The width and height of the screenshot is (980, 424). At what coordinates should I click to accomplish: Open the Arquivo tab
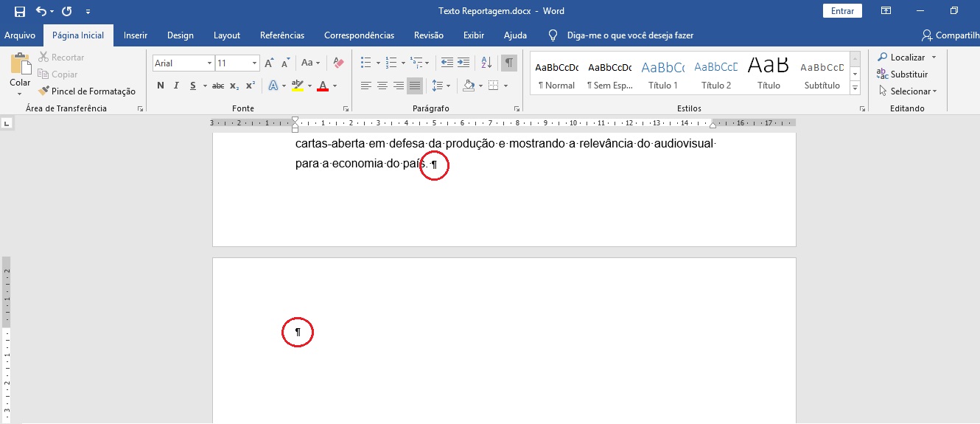point(20,35)
